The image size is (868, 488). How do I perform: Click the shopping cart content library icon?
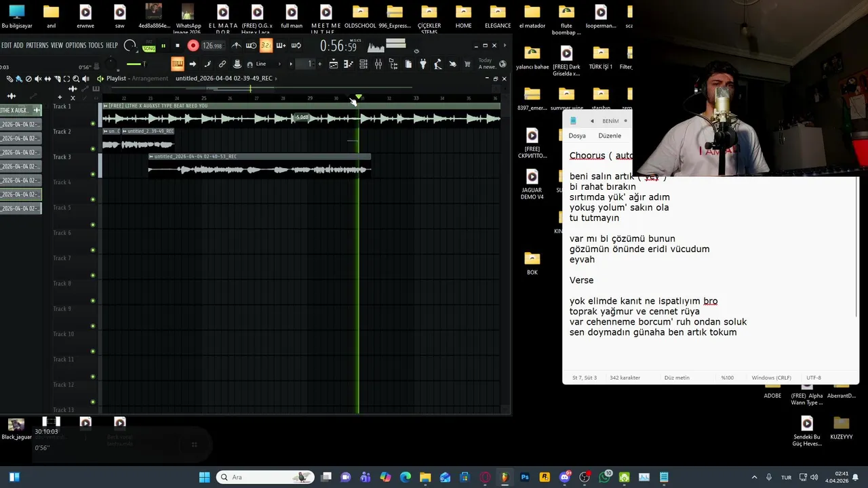467,64
